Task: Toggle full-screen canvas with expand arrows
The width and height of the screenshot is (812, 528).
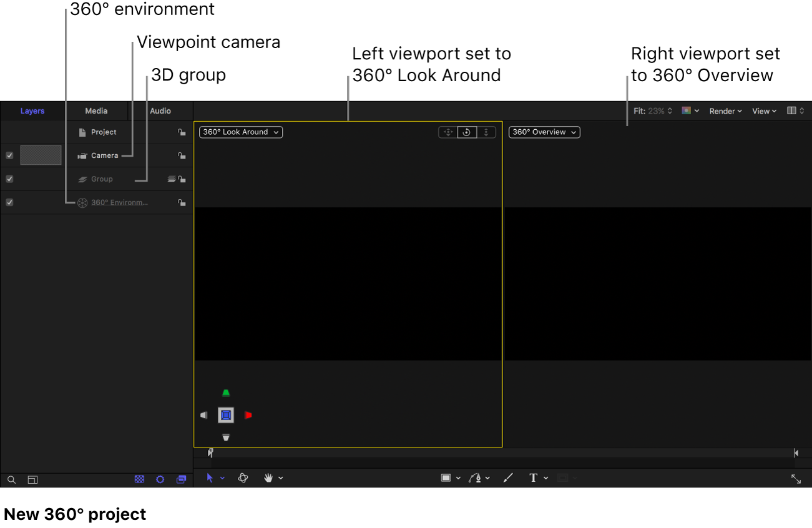Action: coord(796,479)
